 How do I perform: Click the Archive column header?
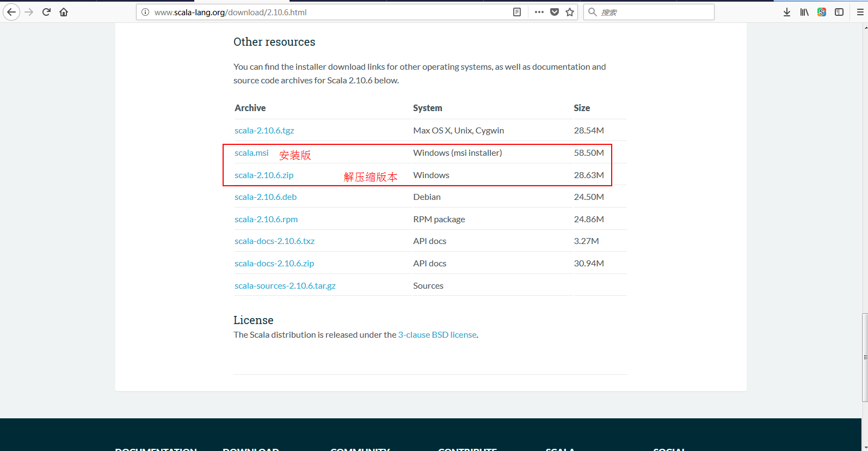click(x=250, y=108)
